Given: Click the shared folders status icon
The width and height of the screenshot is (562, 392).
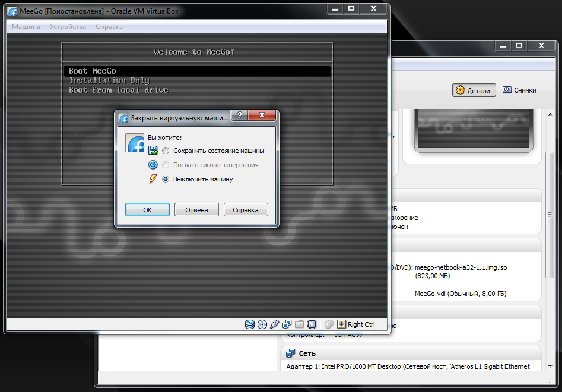Looking at the screenshot, I should (x=300, y=324).
